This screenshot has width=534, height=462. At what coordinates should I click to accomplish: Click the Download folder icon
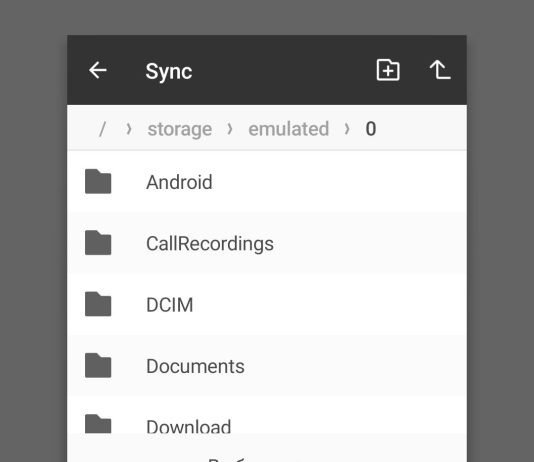tap(98, 424)
